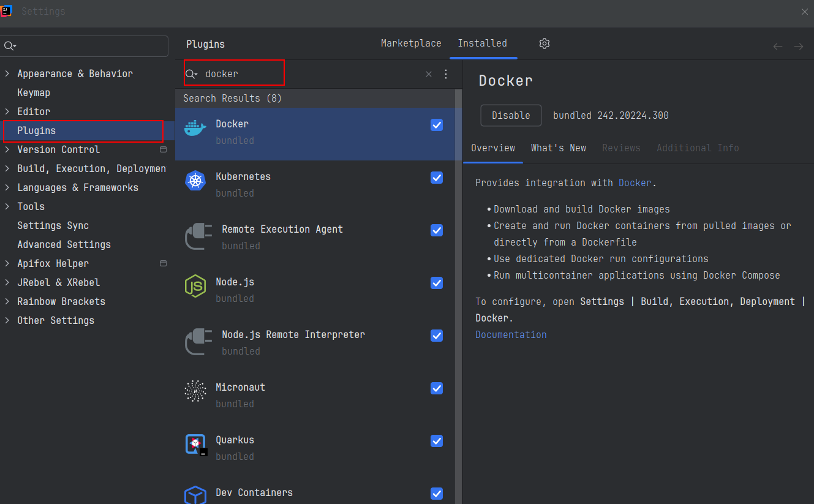Click the Remote Execution Agent plug icon
This screenshot has height=504, width=814.
click(198, 236)
